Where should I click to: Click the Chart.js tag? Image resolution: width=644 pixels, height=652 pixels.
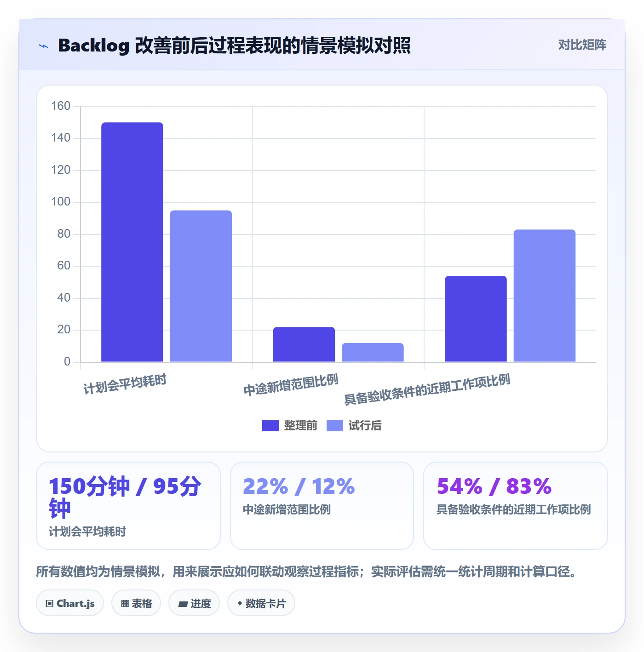tap(70, 603)
